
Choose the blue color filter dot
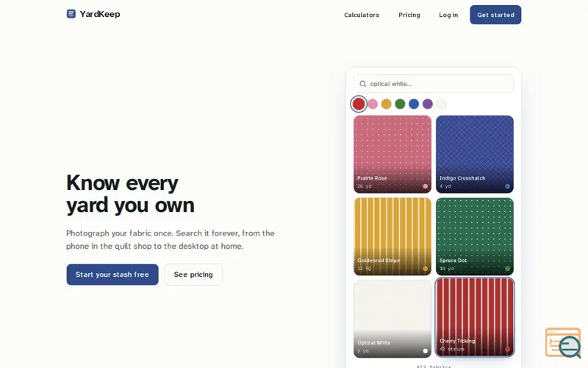tap(414, 104)
